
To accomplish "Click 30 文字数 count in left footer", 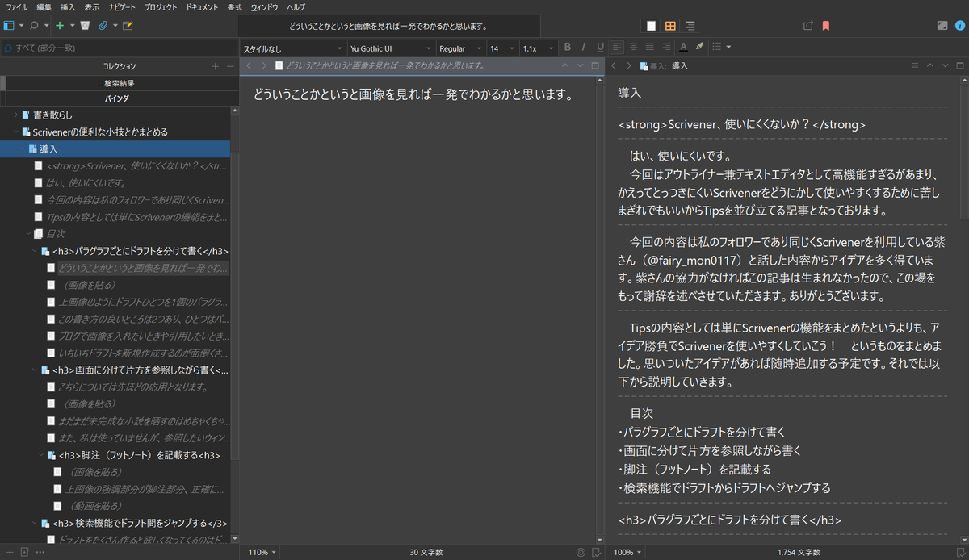I will click(x=426, y=553).
